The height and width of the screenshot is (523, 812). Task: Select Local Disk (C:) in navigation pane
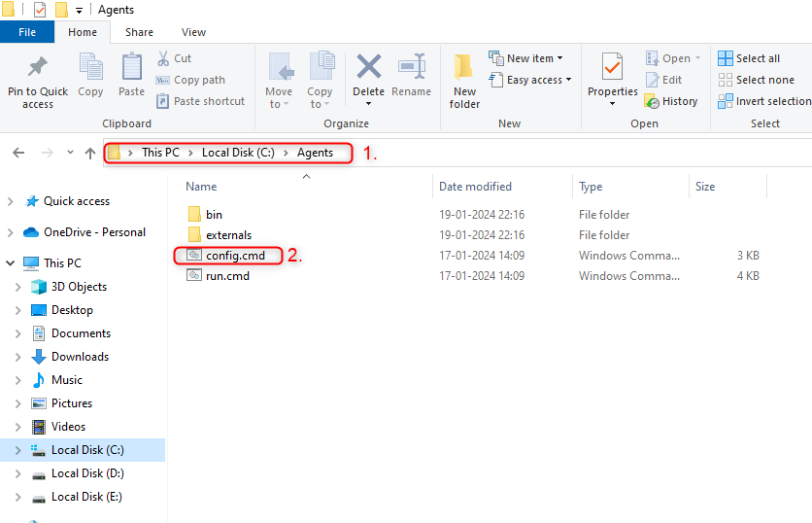point(87,450)
